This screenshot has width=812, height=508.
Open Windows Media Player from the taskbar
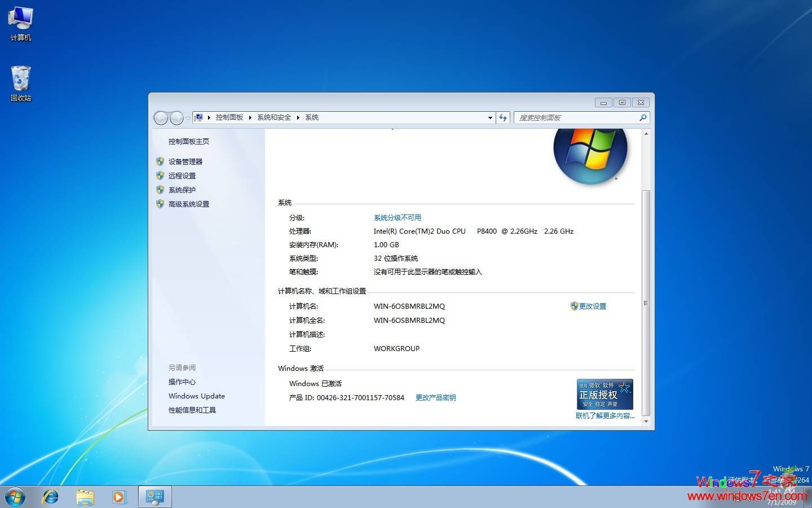[120, 497]
